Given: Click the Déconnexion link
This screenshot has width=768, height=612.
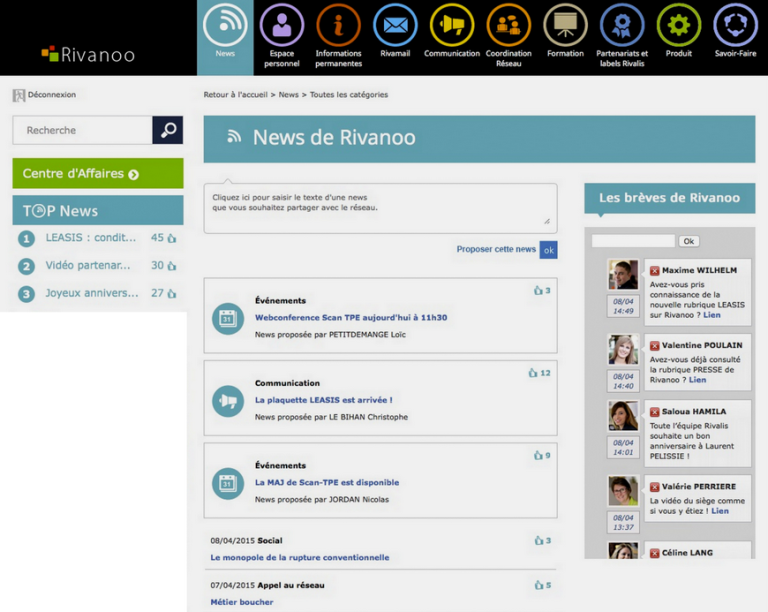Looking at the screenshot, I should pos(52,94).
